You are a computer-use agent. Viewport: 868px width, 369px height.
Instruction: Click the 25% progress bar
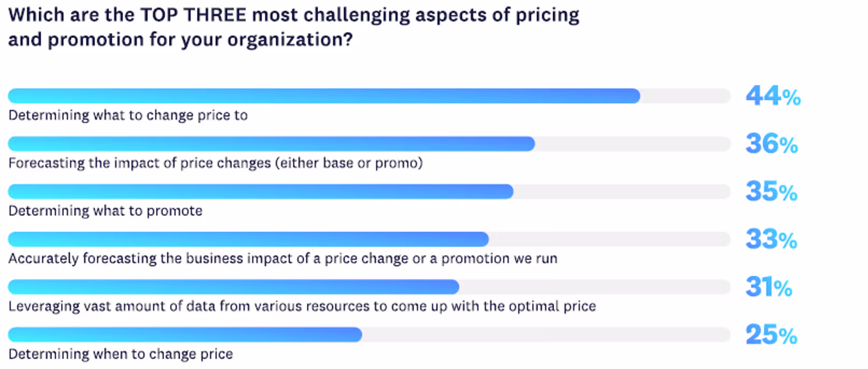[x=369, y=335]
